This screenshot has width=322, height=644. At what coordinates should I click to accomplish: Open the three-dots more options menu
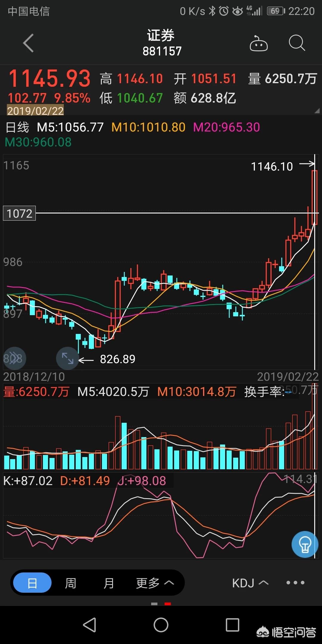click(x=295, y=583)
